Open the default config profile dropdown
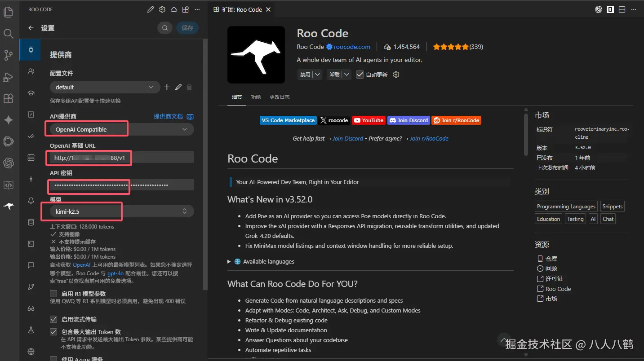 coord(105,87)
